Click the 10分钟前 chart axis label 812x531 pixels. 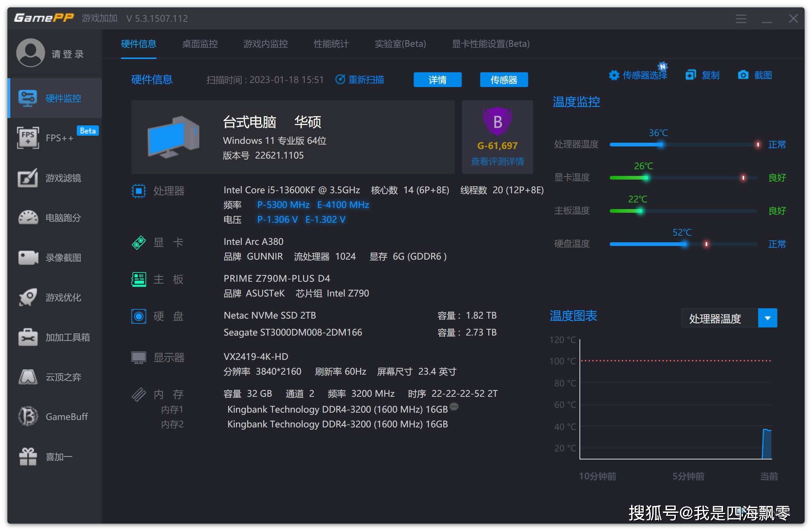pos(598,476)
